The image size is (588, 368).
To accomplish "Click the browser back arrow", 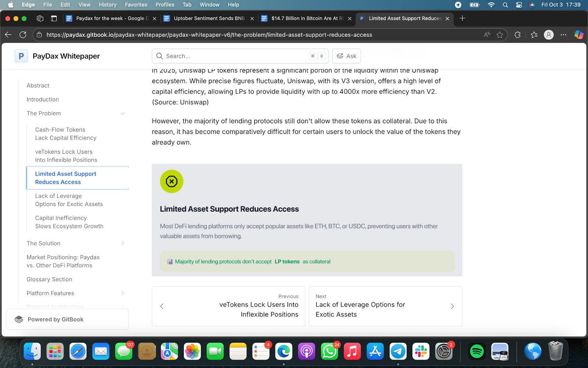I will (x=8, y=35).
